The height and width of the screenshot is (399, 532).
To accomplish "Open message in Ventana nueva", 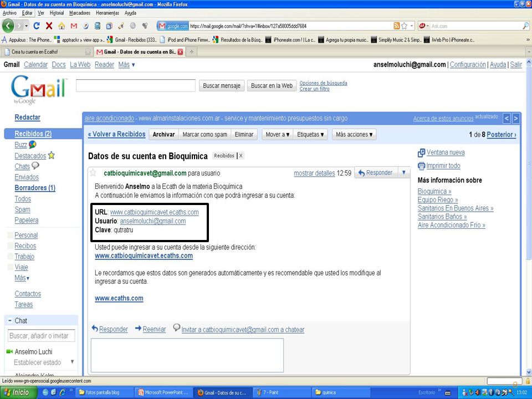I will click(446, 152).
